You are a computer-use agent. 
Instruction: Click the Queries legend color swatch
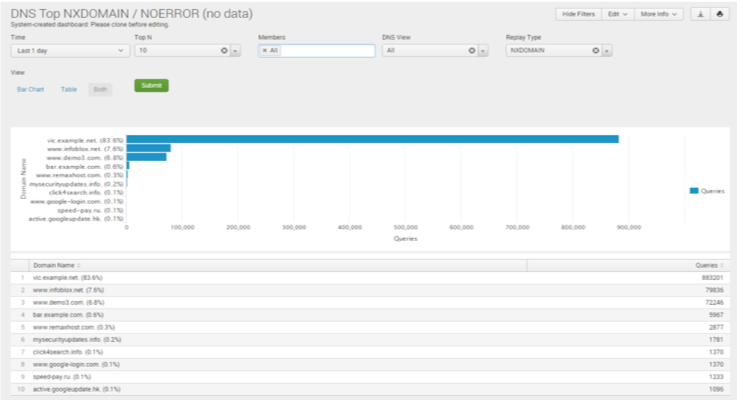(694, 190)
